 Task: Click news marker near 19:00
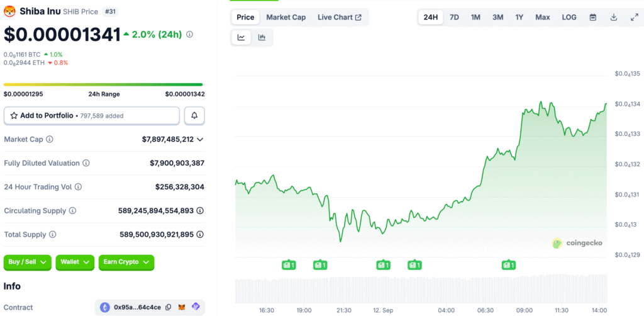pos(320,265)
